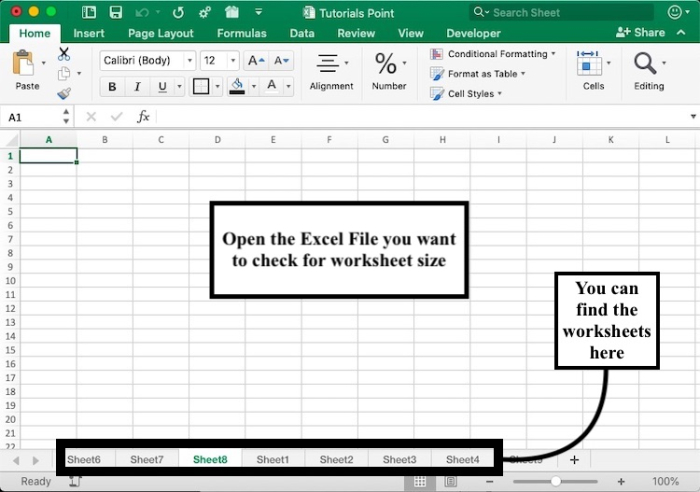
Task: Click the Paste clipboard icon
Action: tap(23, 63)
